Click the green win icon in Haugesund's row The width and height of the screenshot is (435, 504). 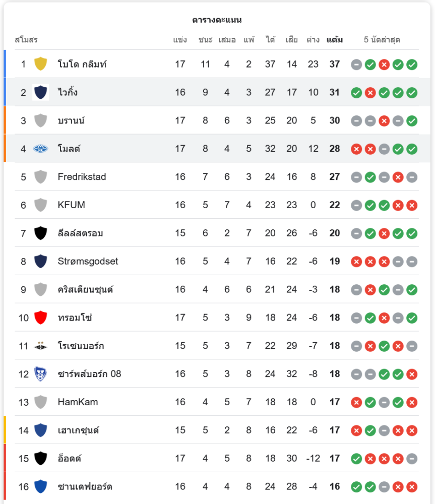[x=370, y=430]
